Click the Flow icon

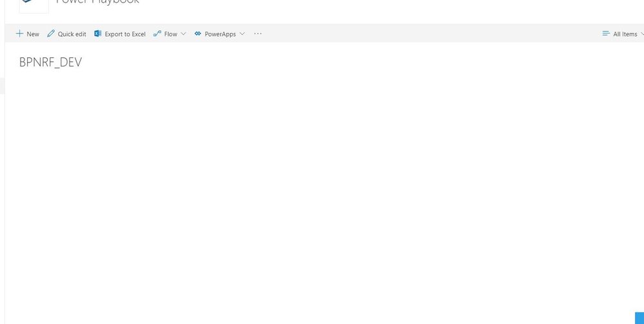coord(157,34)
